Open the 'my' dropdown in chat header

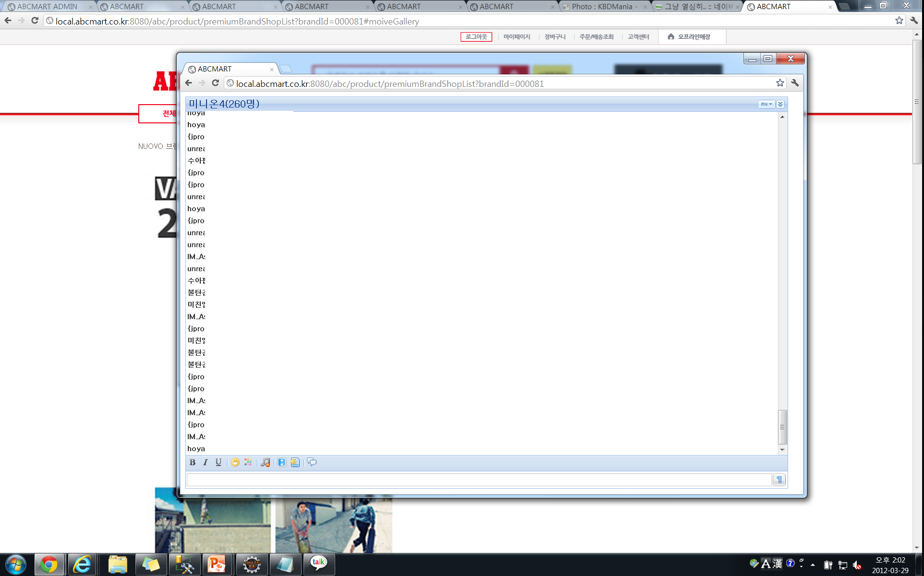tap(766, 104)
